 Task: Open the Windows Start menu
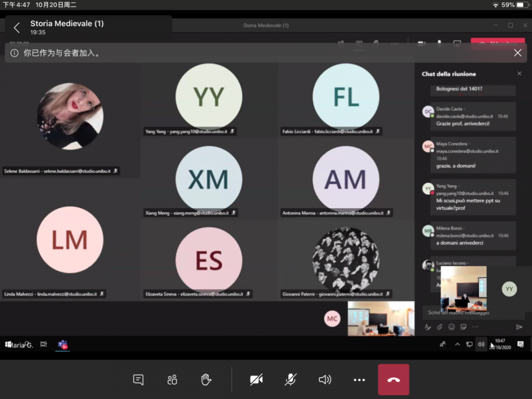pos(8,345)
